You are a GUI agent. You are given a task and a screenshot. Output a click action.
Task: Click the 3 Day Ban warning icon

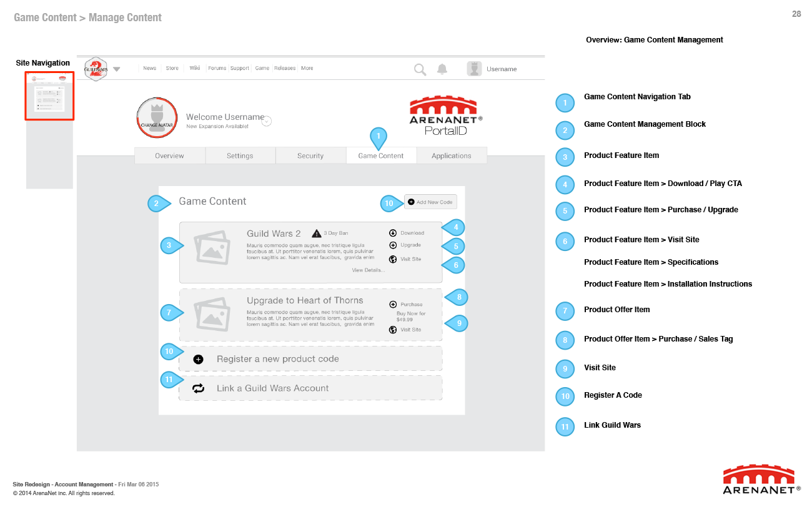[x=317, y=233]
